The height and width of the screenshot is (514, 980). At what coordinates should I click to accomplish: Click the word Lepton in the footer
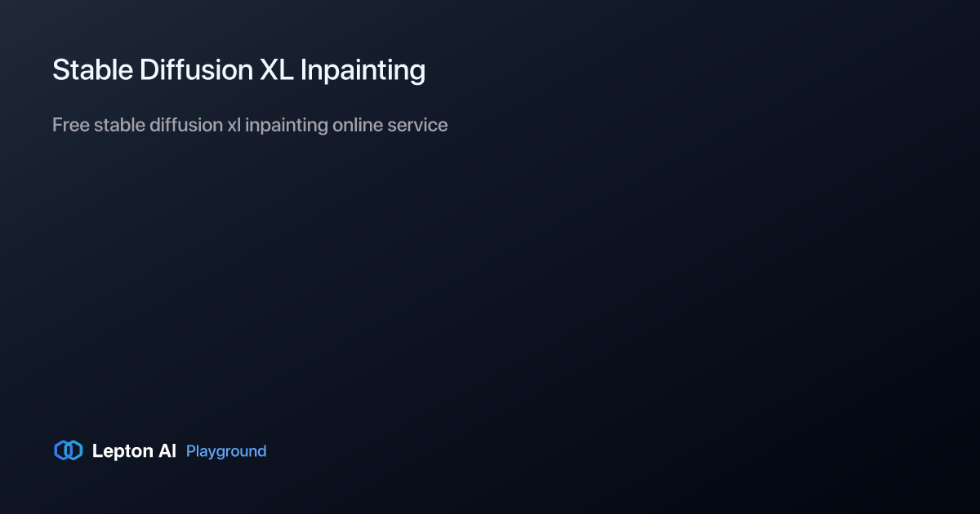122,451
